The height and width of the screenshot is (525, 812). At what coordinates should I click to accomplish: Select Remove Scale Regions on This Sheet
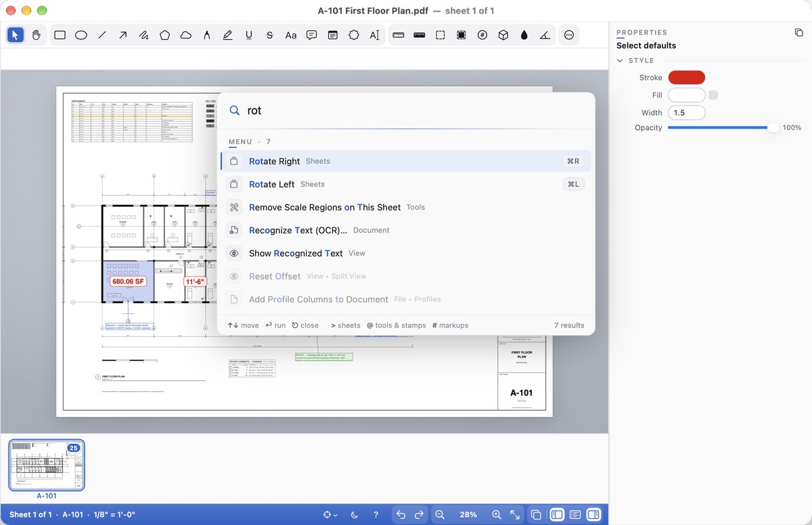[x=406, y=207]
